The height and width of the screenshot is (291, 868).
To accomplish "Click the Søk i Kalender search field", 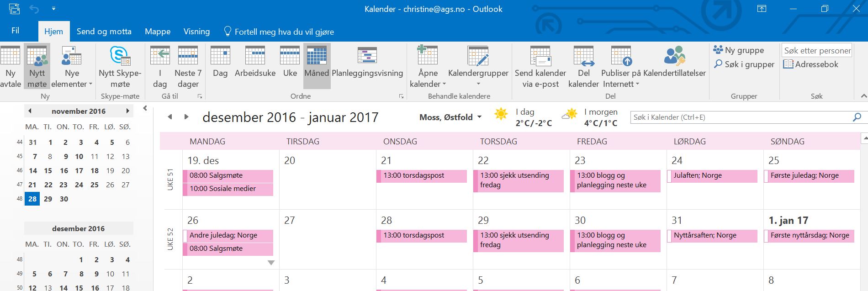I will point(740,117).
